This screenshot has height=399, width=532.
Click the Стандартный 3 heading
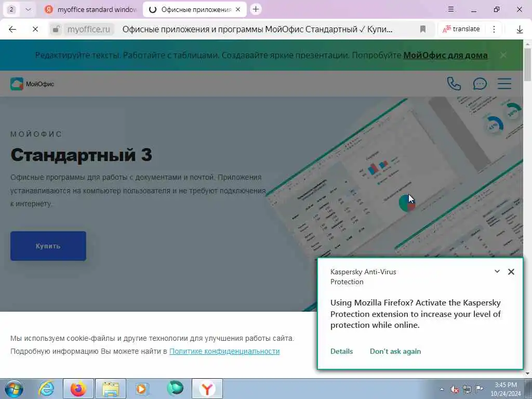82,155
